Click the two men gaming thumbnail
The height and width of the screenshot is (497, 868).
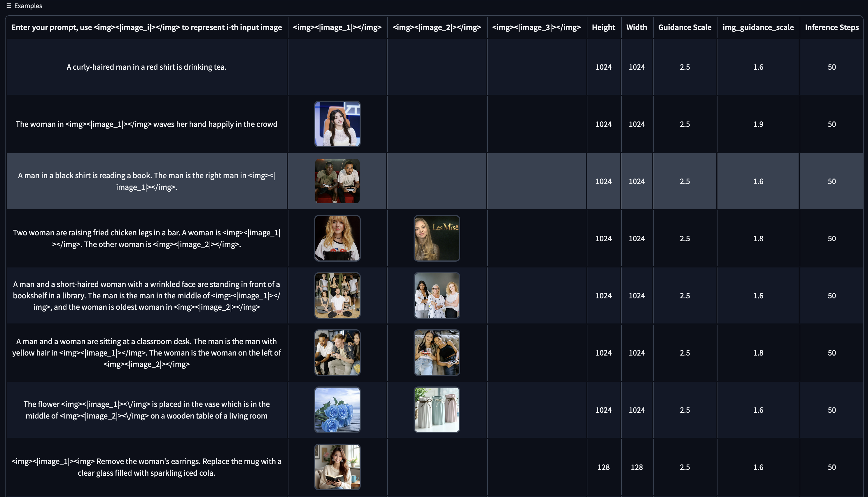337,181
